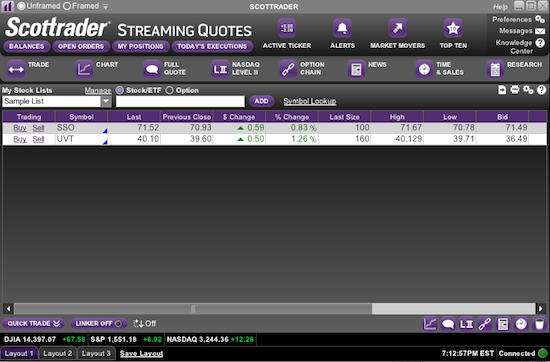Open the Option Chain link icon
The height and width of the screenshot is (362, 550).
coord(288,69)
